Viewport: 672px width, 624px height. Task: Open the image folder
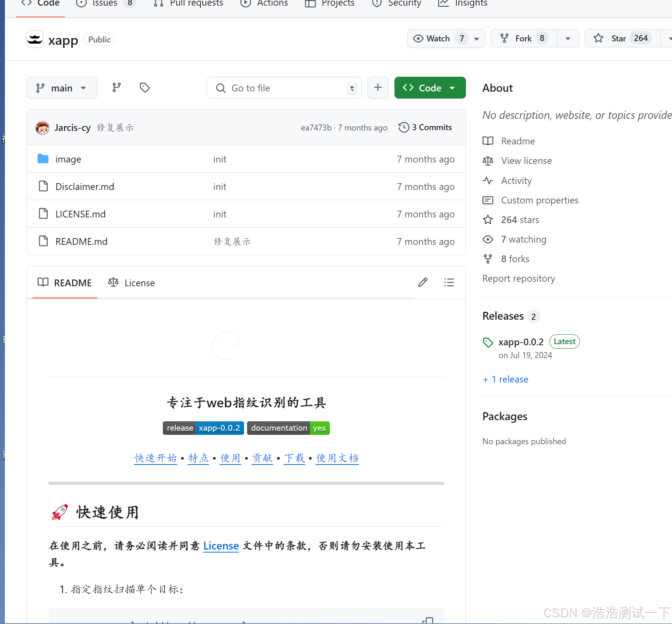pyautogui.click(x=68, y=159)
